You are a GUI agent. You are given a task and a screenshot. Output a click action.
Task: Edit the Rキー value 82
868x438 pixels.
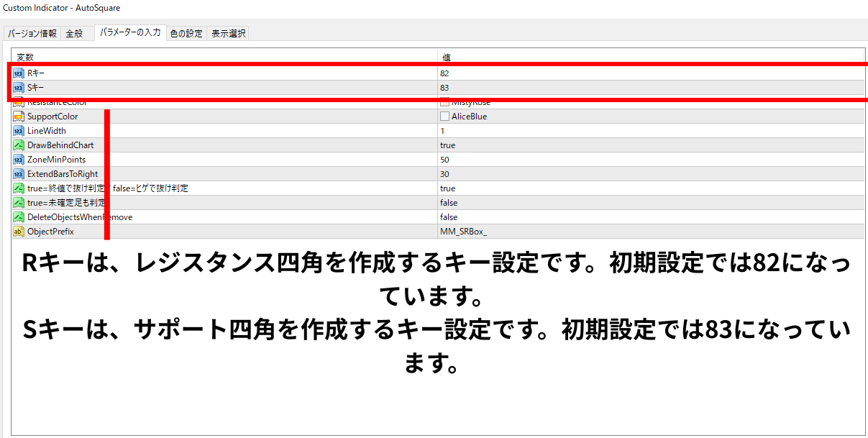[652, 73]
